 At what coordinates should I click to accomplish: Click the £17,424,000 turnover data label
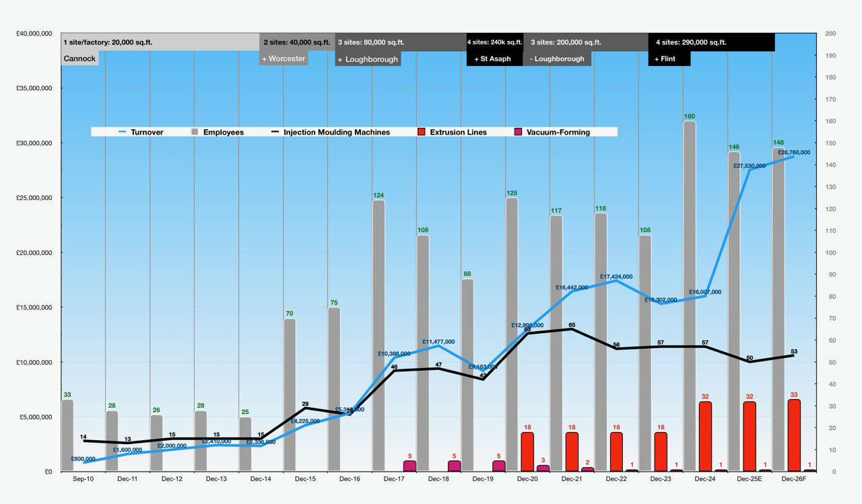(616, 277)
